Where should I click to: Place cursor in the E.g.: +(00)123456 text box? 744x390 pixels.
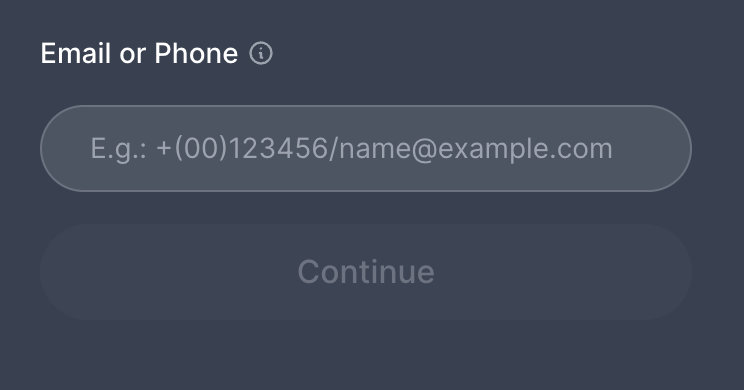point(366,149)
